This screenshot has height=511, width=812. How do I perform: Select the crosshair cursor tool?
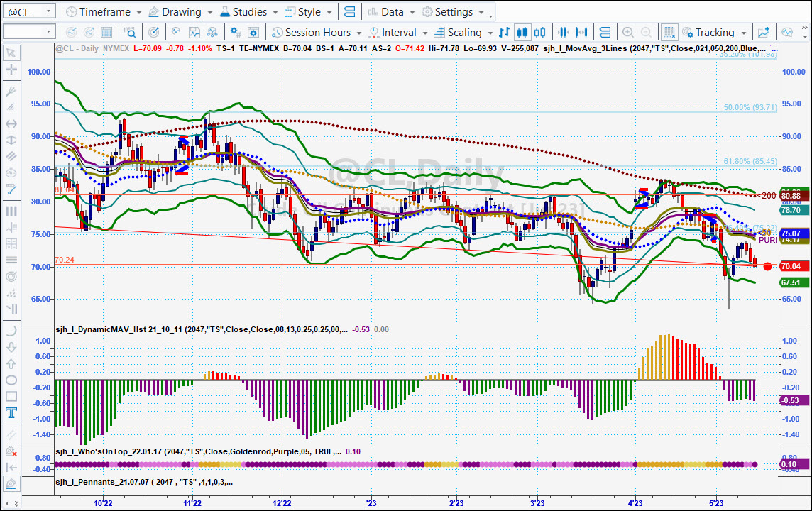point(11,70)
